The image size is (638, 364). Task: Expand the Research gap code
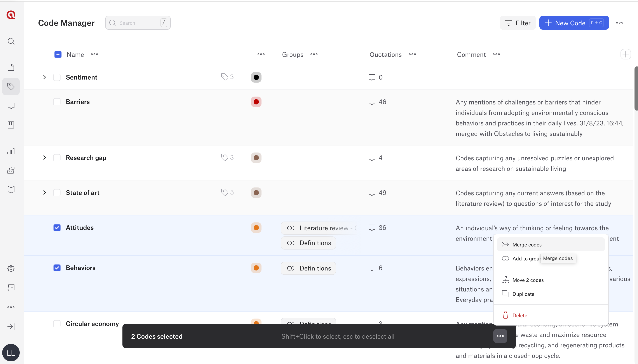click(45, 158)
